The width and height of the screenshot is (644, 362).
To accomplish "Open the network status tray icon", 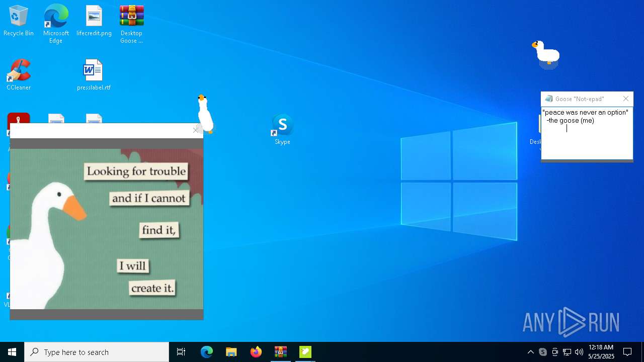I will pos(567,352).
